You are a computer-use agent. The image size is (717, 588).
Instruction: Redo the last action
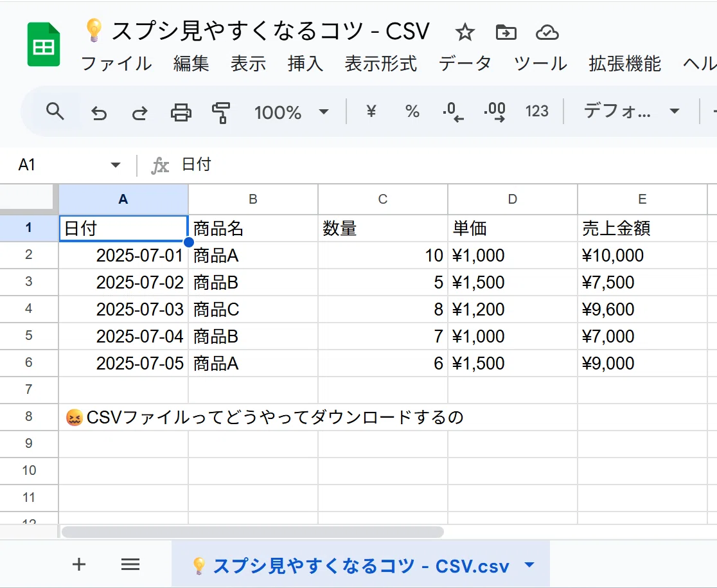click(140, 112)
